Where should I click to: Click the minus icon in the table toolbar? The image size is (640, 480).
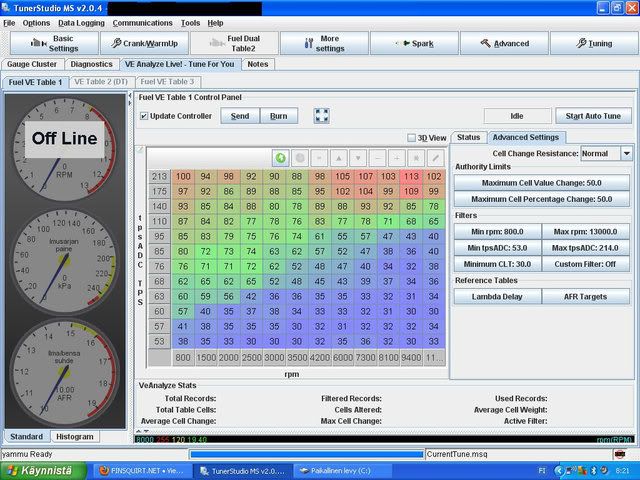point(378,158)
